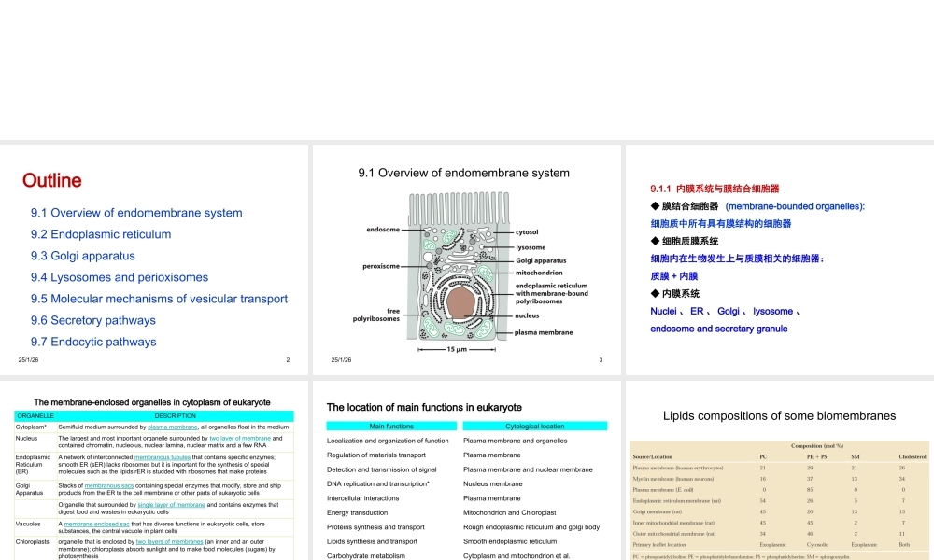Viewport: 934px width, 560px height.
Task: Click the red '9.1.1' Chinese heading
Action: pos(715,189)
